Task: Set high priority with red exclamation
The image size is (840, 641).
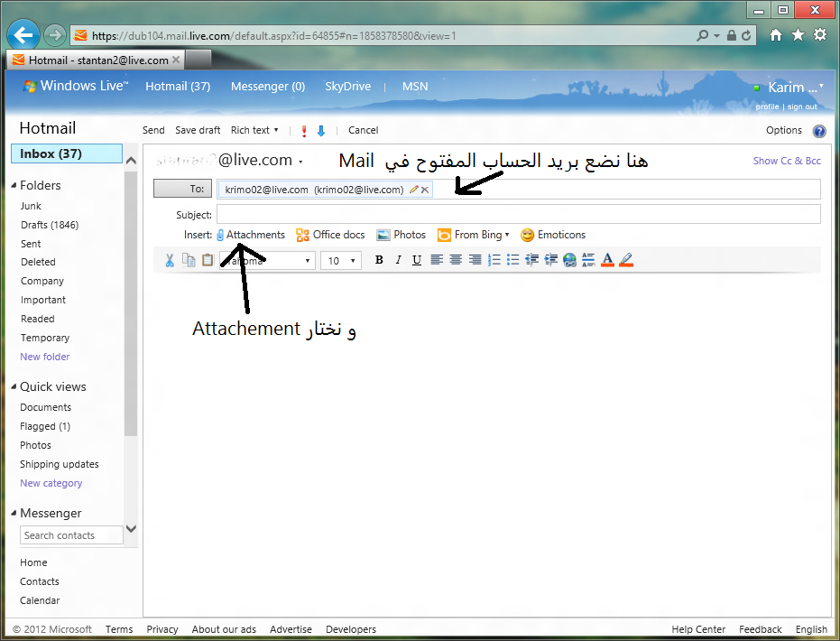Action: (304, 131)
